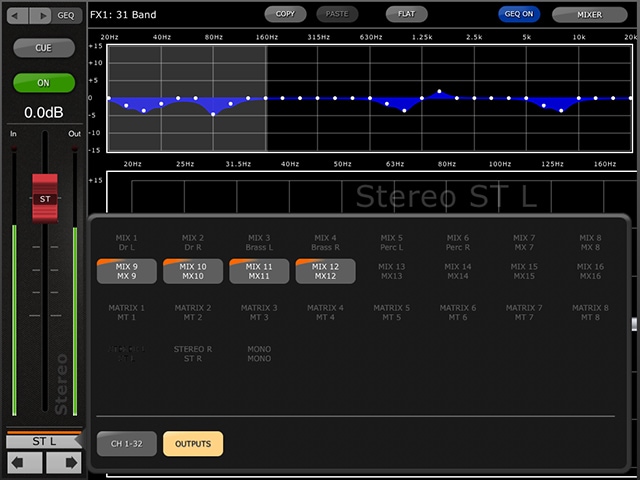
Task: Click the right triangle arrow beside GEQ
Action: click(41, 15)
